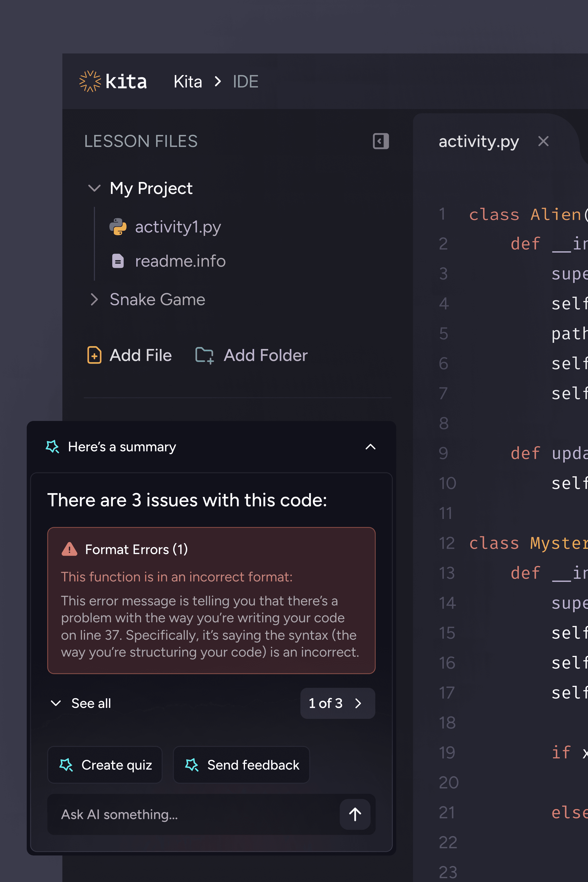588x882 pixels.
Task: Click the Add File icon
Action: pyautogui.click(x=94, y=355)
